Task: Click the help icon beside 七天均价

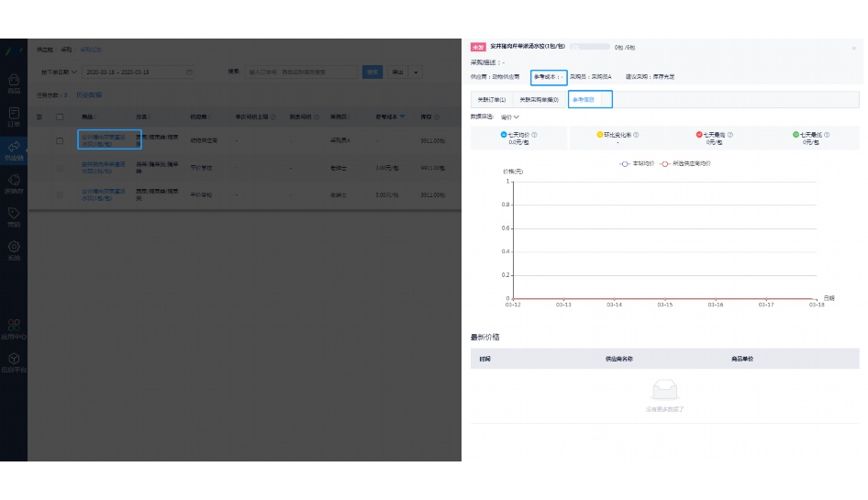Action: [x=534, y=135]
